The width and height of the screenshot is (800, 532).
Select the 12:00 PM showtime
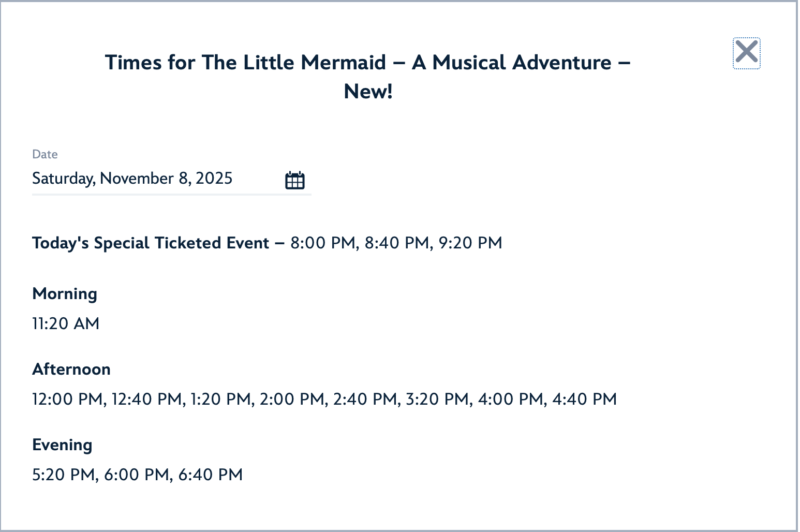coord(68,399)
